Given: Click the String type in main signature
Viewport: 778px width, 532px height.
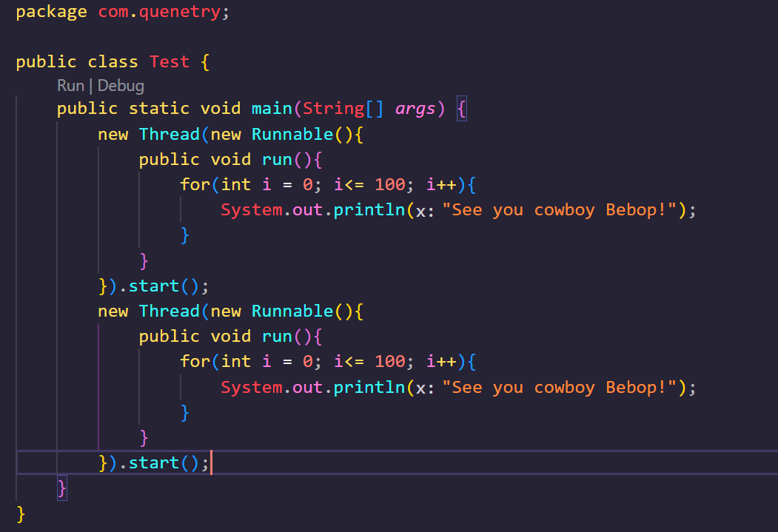Looking at the screenshot, I should coord(333,109).
